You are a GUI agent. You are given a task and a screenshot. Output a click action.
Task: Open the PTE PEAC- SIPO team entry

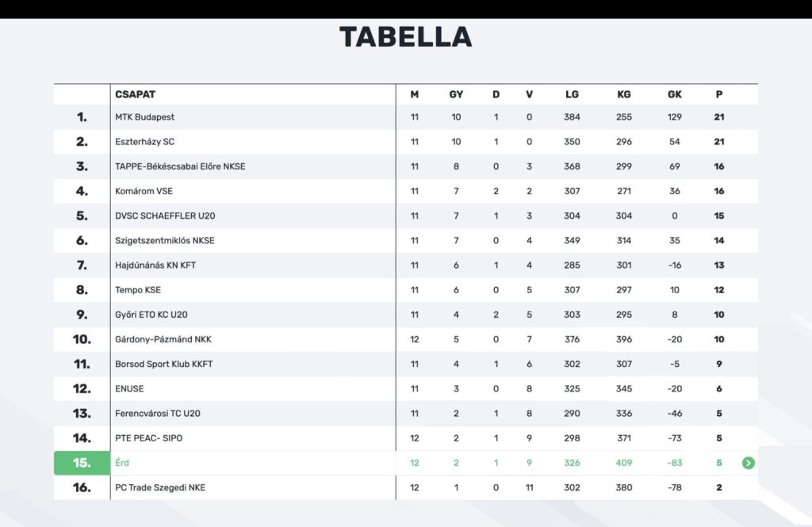coord(148,438)
